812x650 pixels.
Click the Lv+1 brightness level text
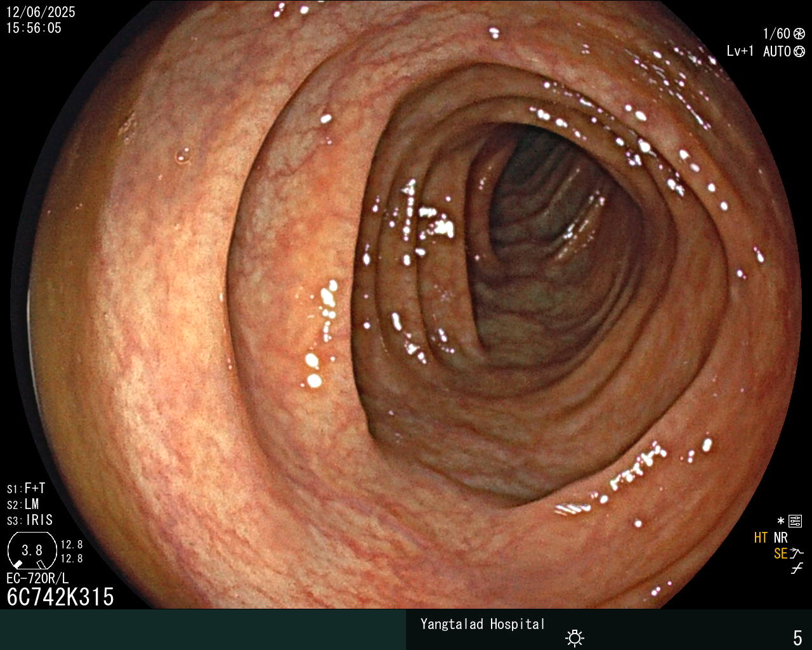pos(740,51)
